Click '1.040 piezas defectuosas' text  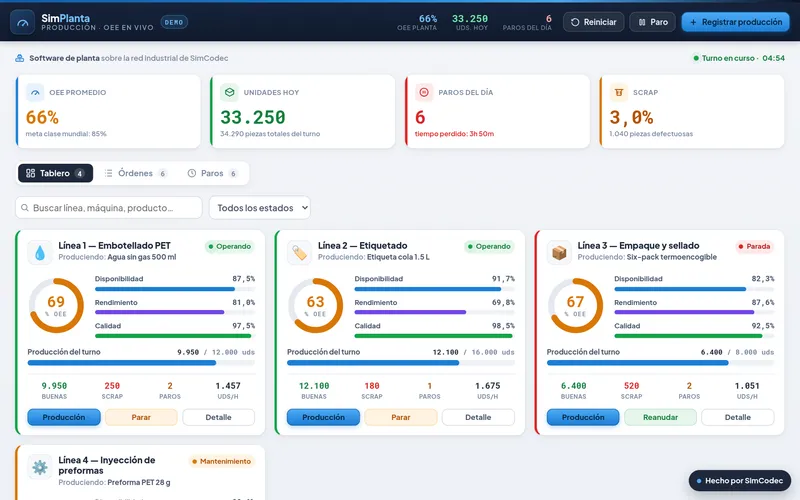click(x=651, y=134)
